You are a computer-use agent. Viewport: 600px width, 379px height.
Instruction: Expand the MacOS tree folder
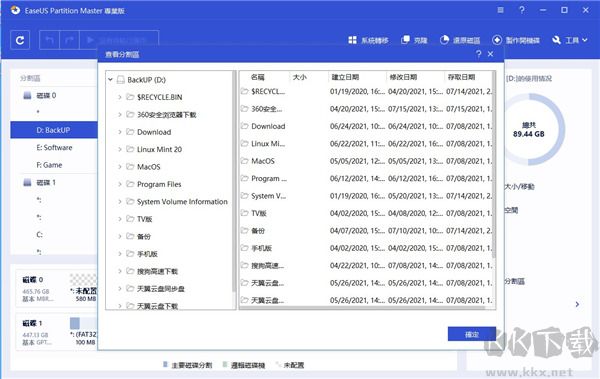tap(119, 167)
